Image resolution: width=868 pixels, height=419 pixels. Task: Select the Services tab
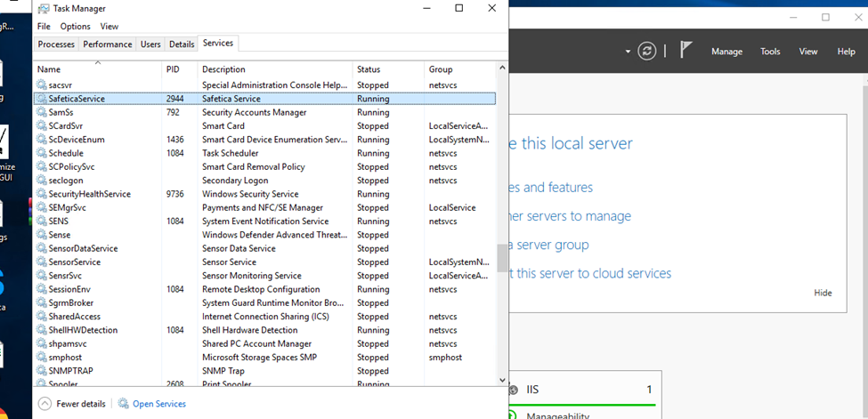218,43
